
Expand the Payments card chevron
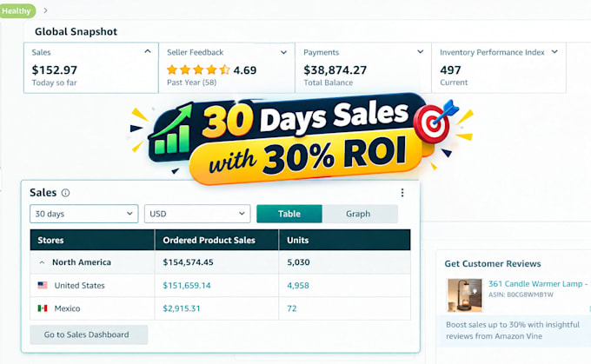(421, 51)
